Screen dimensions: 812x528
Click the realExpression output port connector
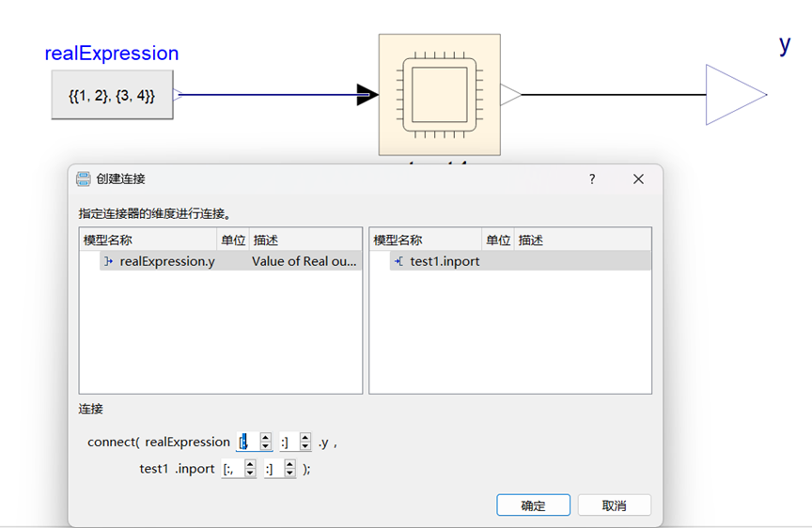tap(178, 94)
